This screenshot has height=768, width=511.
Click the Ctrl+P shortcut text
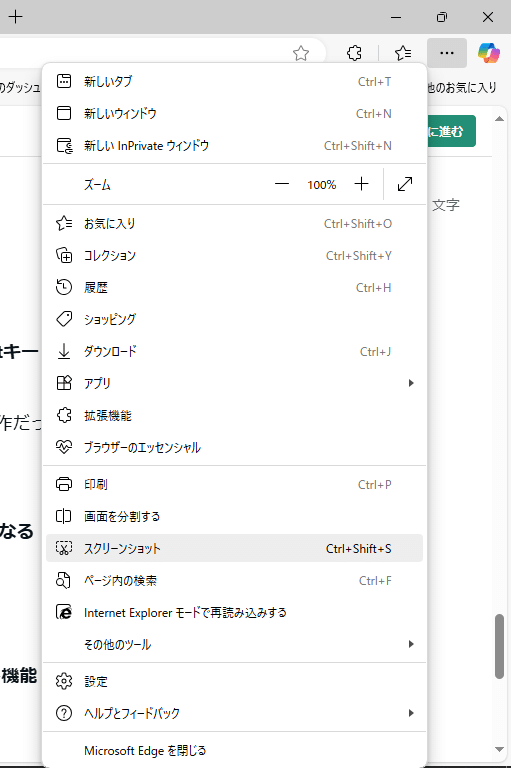[x=374, y=485]
